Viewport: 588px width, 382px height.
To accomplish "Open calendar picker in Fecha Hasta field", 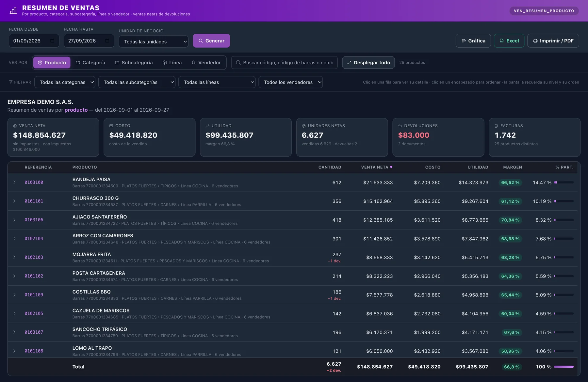I will [107, 41].
